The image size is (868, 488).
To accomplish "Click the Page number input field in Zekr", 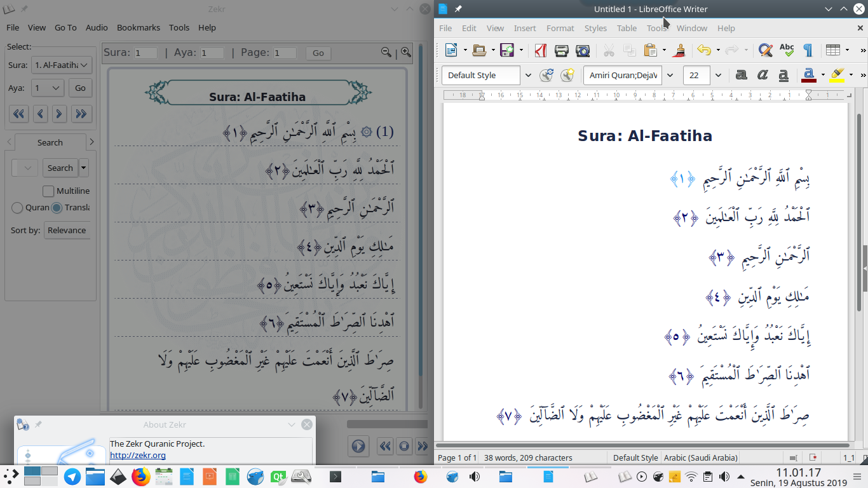I will [x=285, y=53].
